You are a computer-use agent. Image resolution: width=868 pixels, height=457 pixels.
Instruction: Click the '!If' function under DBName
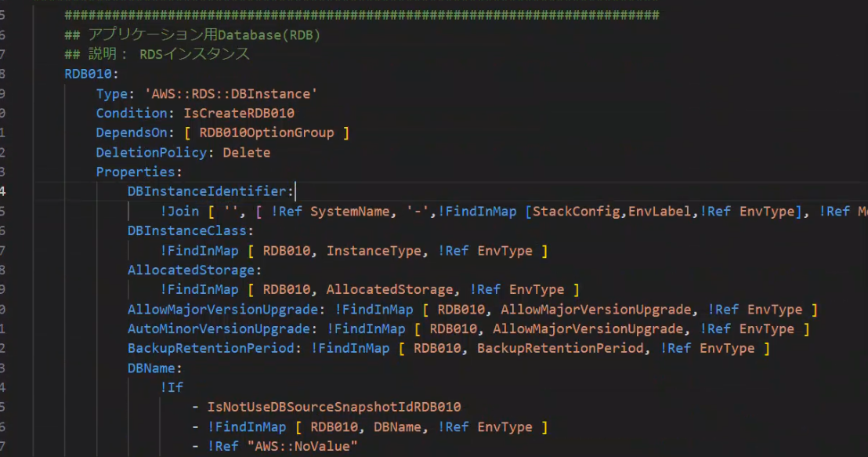(x=172, y=388)
